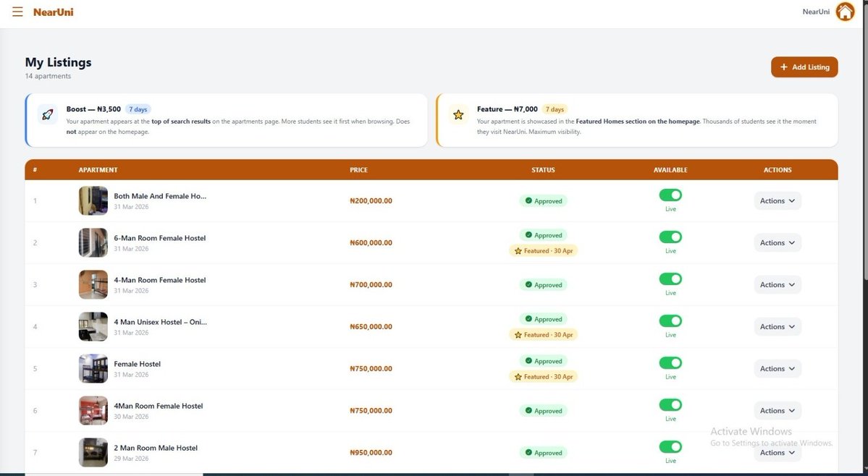
Task: Open Actions dropdown for 4 Man Unisex Hostel
Action: point(778,327)
